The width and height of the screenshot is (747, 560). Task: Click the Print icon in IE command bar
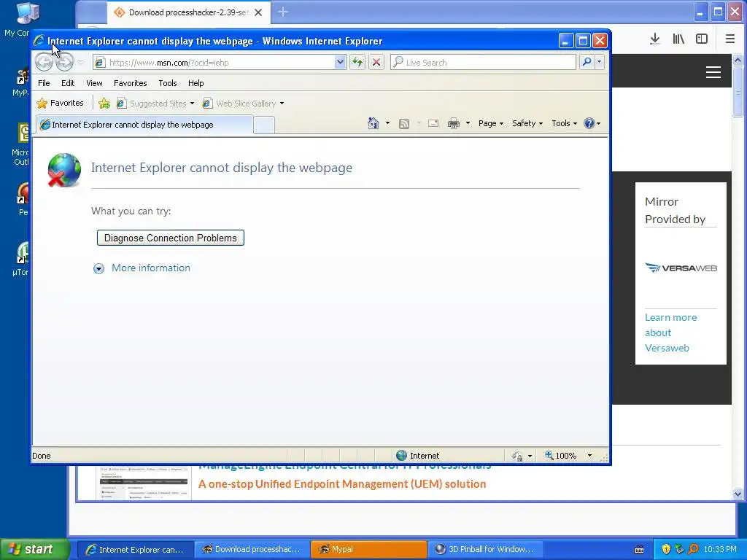pyautogui.click(x=454, y=123)
